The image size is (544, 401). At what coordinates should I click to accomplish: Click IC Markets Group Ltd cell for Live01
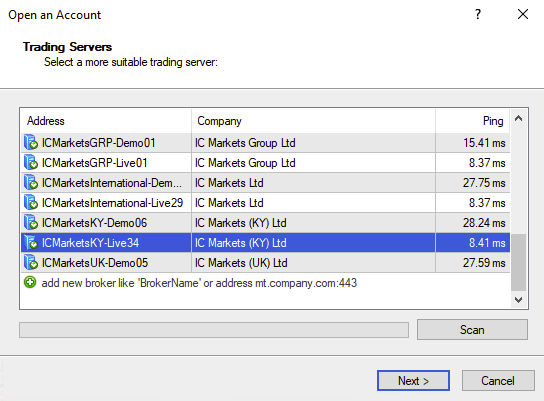[x=313, y=163]
